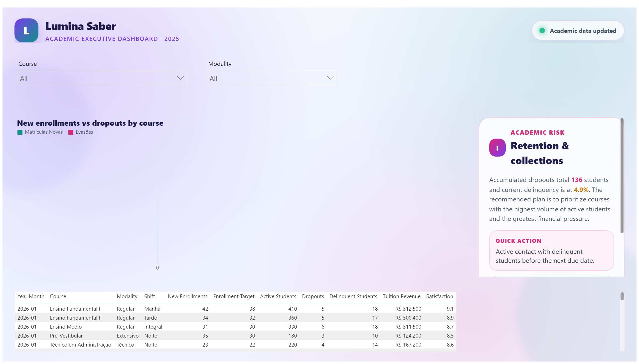Screen dimensions: 639x364
Task: Sort table by Modality column header
Action: pos(127,296)
